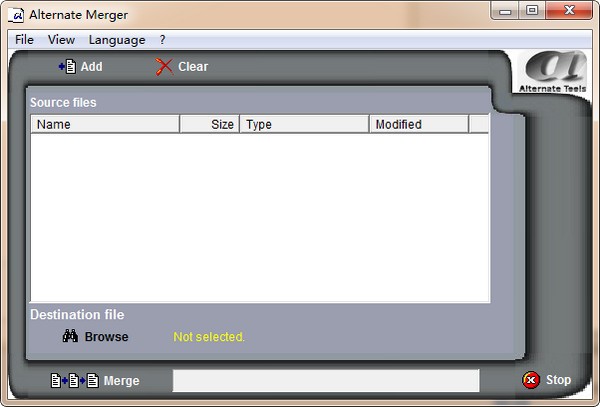Click the red Stop icon
600x407 pixels.
pyautogui.click(x=531, y=380)
